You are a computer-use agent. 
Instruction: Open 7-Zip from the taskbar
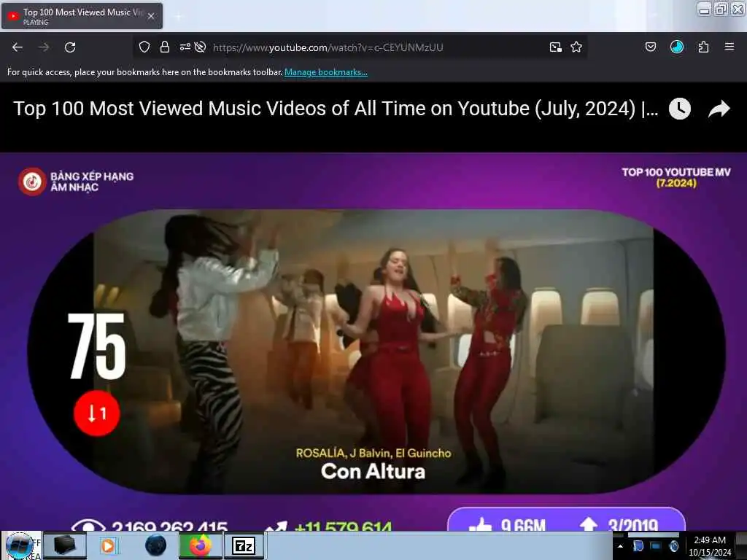point(244,545)
